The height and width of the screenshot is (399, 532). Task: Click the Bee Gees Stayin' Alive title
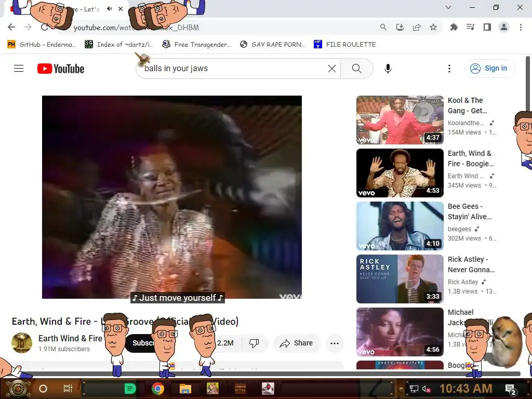pos(470,211)
